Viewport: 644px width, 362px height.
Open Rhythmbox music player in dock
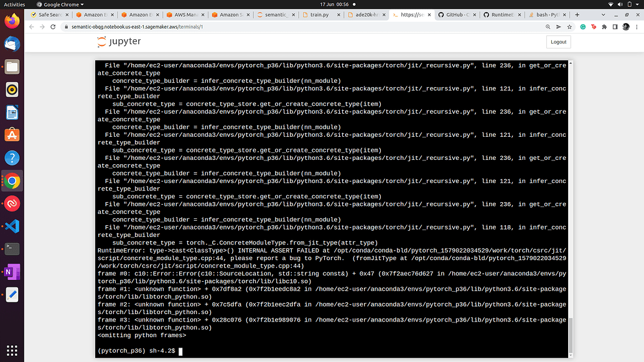point(12,90)
